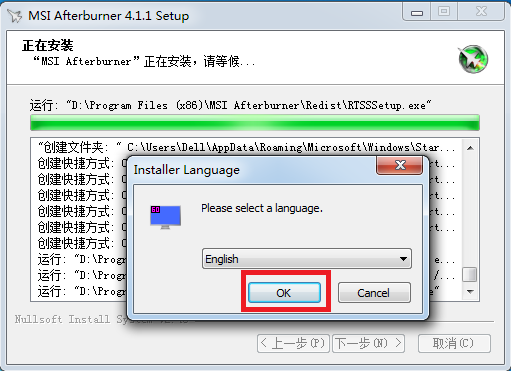511x371 pixels.
Task: Click the Nullsoft Install System label
Action: click(102, 319)
